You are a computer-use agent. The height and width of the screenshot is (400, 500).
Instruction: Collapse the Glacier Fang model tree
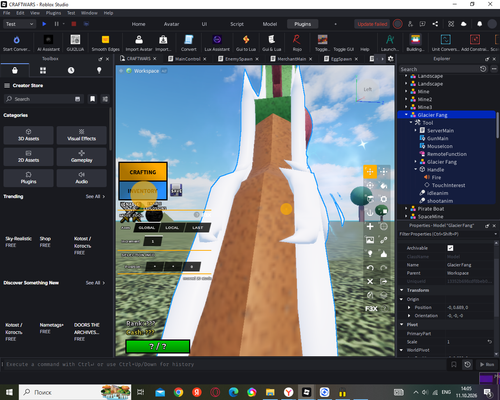[406, 115]
